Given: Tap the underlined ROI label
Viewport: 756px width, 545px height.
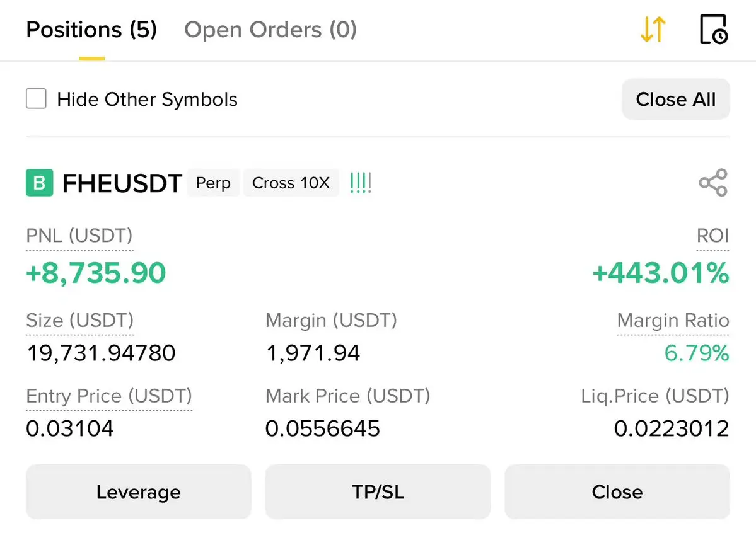Looking at the screenshot, I should 712,236.
